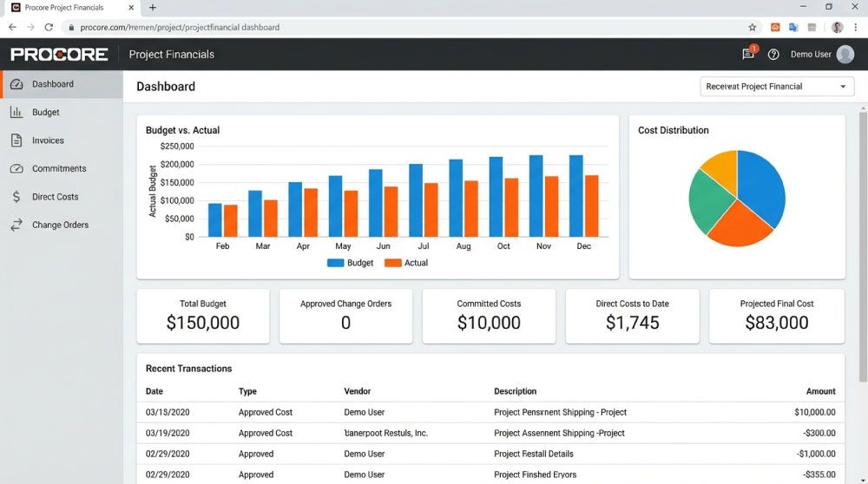Expand the Receivat Project Financial dropdown
Image resolution: width=868 pixels, height=484 pixels.
[x=777, y=86]
